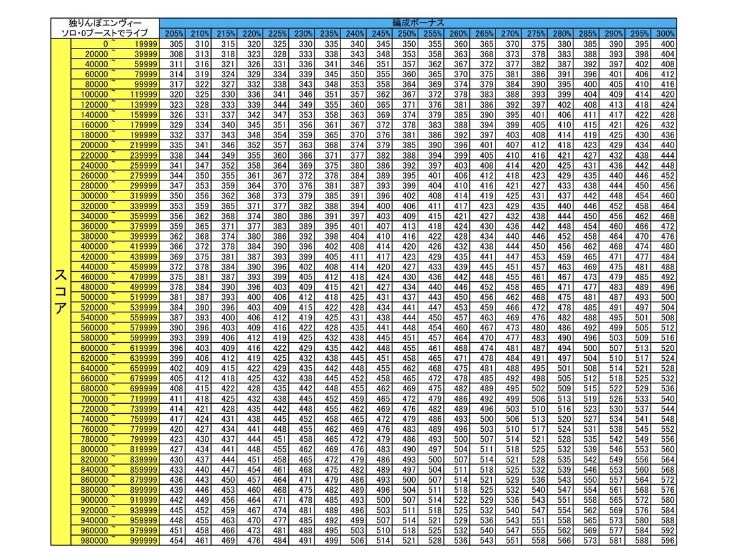This screenshot has width=747, height=560.
Task: Click 305 in the 0 score row
Action: pos(172,44)
